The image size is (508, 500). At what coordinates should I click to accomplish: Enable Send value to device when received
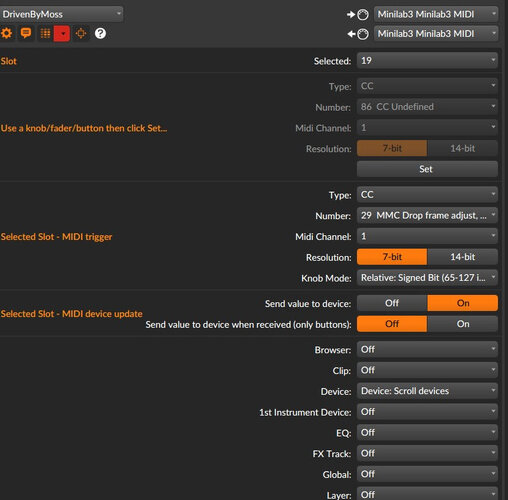[x=462, y=324]
